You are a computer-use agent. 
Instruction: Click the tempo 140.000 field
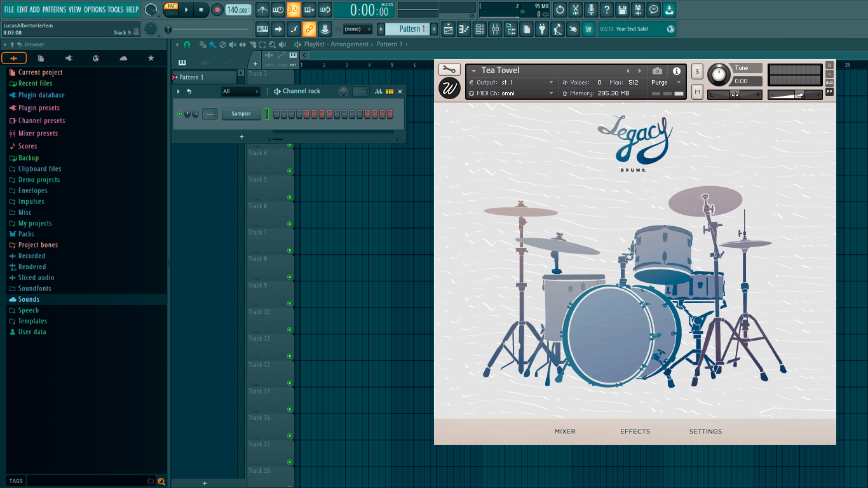pyautogui.click(x=238, y=10)
